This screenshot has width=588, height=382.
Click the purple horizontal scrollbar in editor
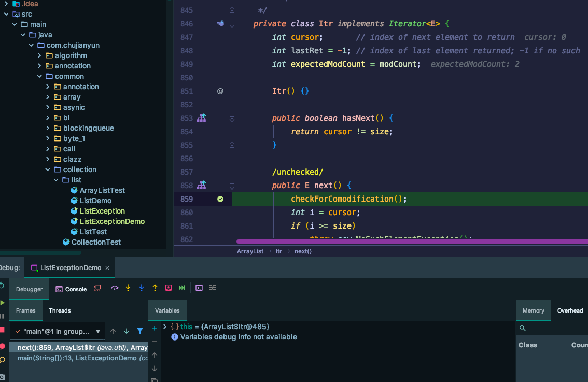click(412, 242)
